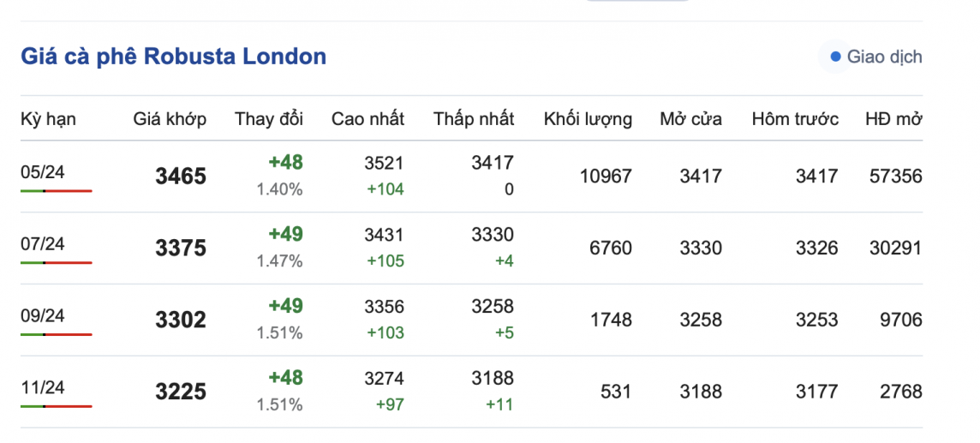Click the Thay đổi column header
Image resolution: width=980 pixels, height=443 pixels.
tap(269, 119)
